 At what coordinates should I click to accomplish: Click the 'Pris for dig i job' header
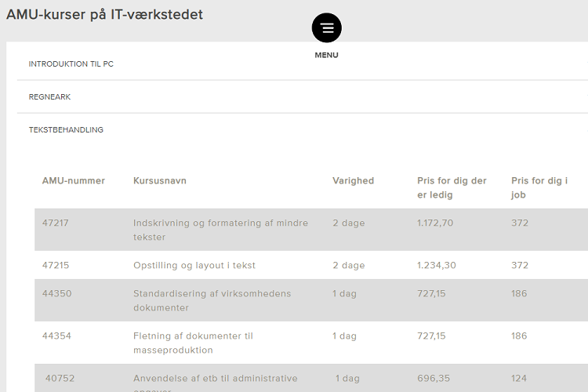pos(539,187)
